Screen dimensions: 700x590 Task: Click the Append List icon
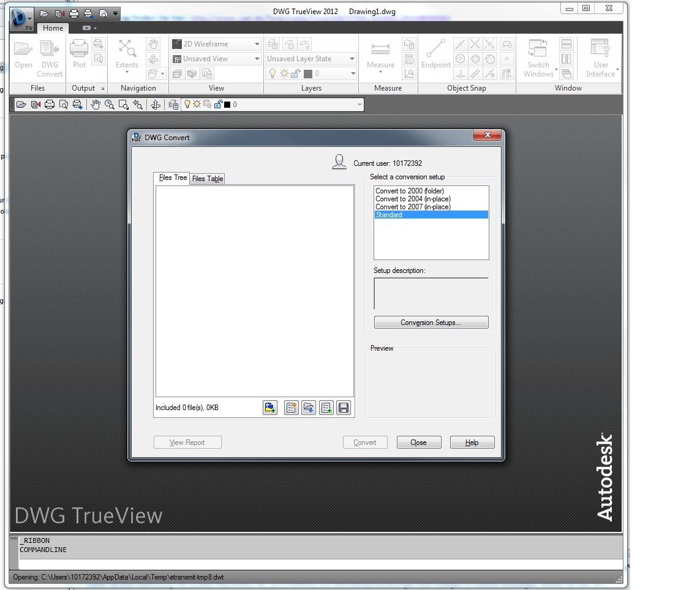click(326, 408)
